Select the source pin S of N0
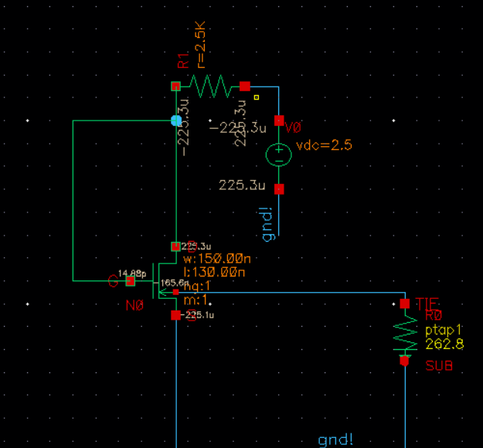This screenshot has width=483, height=448. tap(175, 315)
